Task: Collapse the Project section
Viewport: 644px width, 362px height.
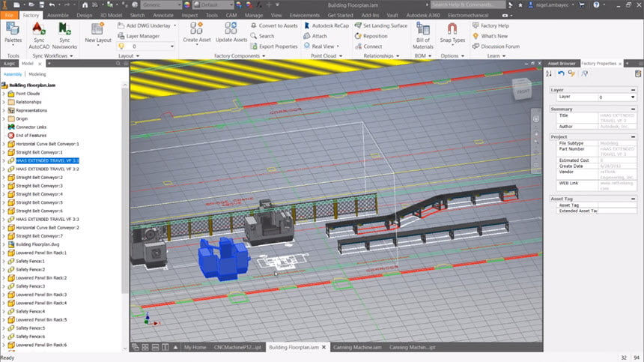Action: [633, 137]
